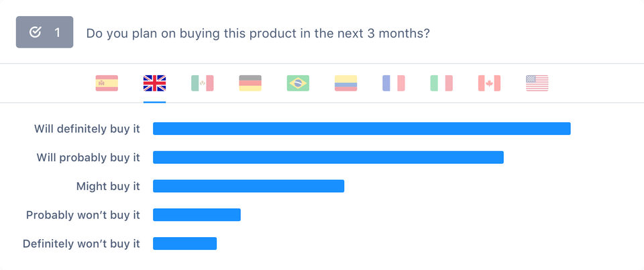The width and height of the screenshot is (644, 270).
Task: Click the question text about buying this product
Action: 258,33
